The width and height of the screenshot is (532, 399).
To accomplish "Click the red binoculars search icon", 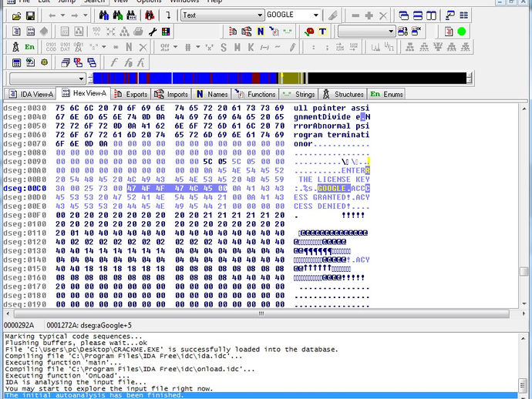I will tap(150, 15).
